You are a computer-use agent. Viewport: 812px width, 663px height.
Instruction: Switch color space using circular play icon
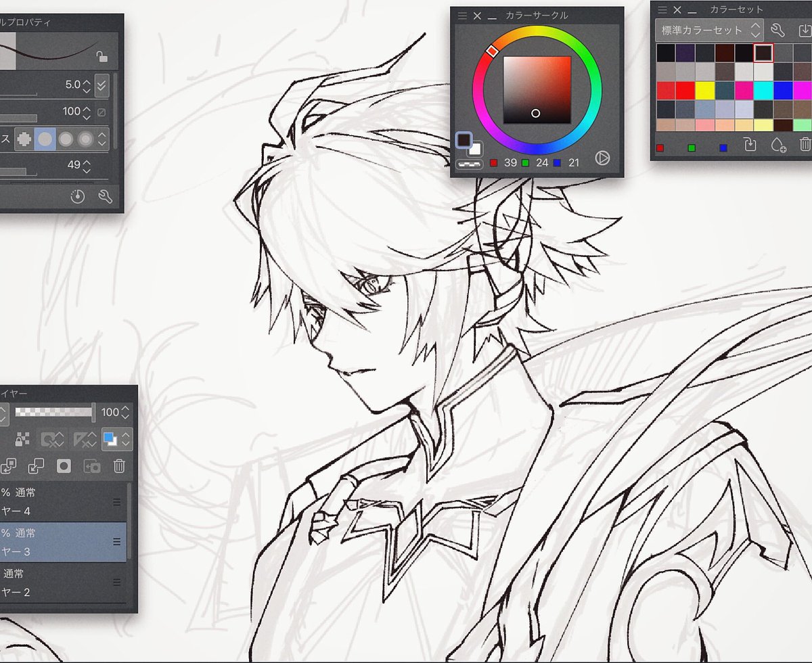[602, 158]
